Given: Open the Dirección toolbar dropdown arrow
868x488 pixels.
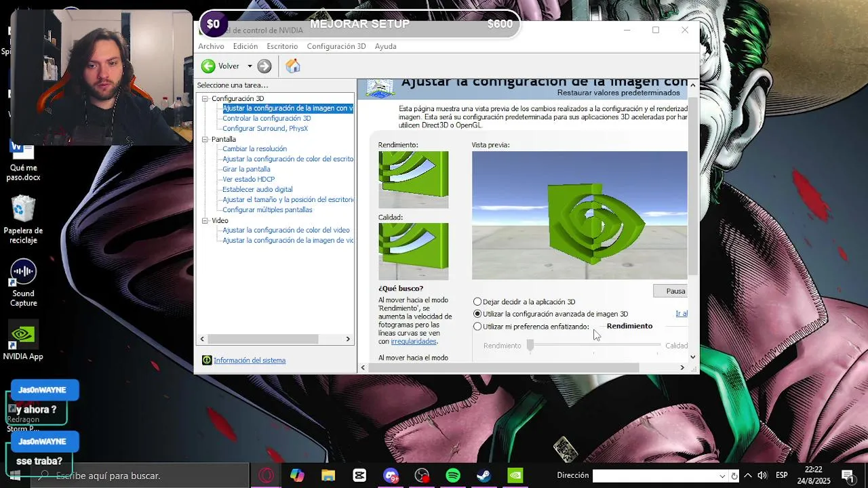Looking at the screenshot, I should click(x=722, y=476).
